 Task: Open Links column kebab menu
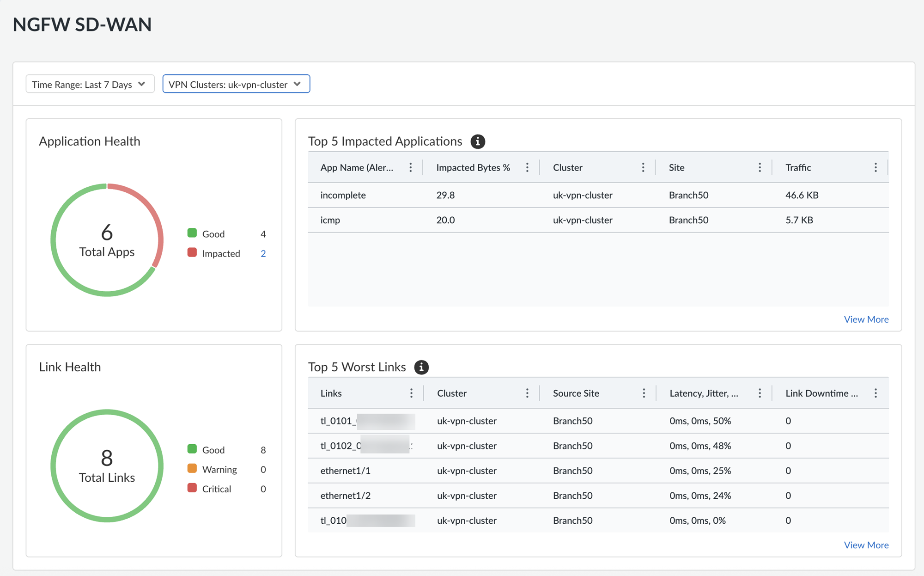[x=411, y=393]
